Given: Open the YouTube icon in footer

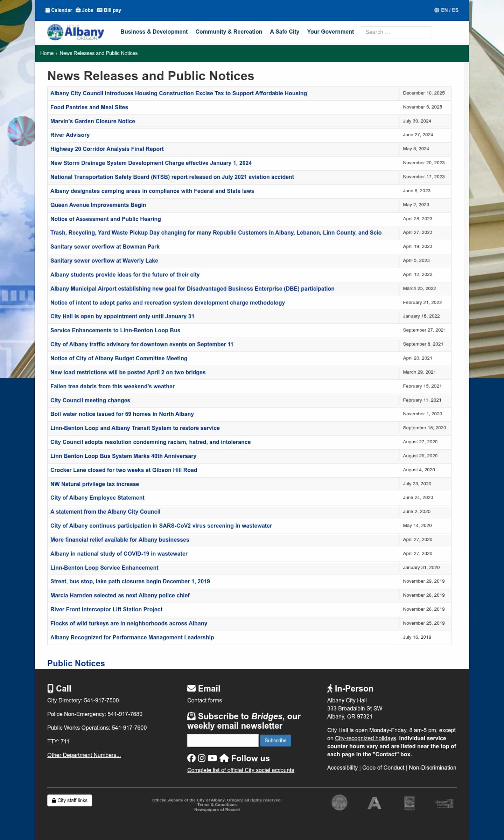Looking at the screenshot, I should point(212,758).
